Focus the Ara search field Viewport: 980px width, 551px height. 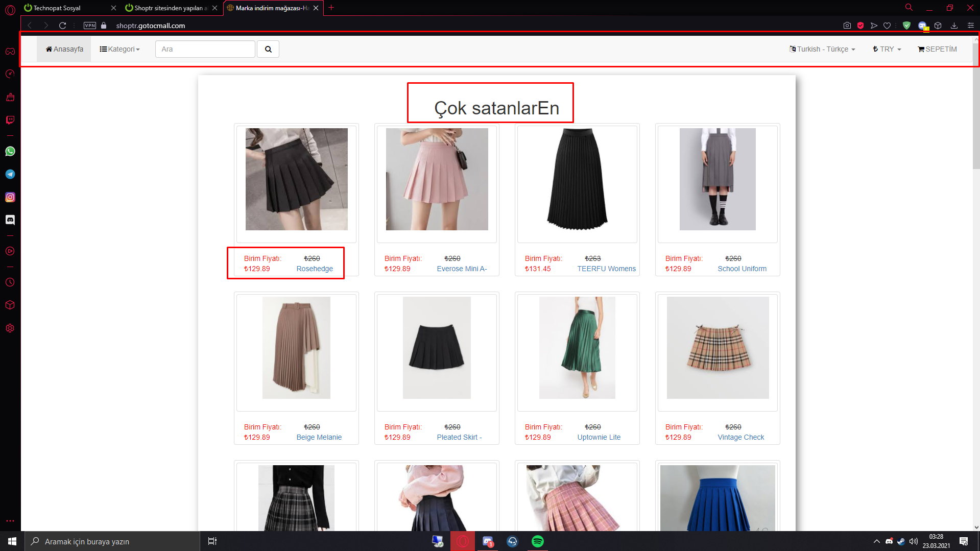[205, 49]
